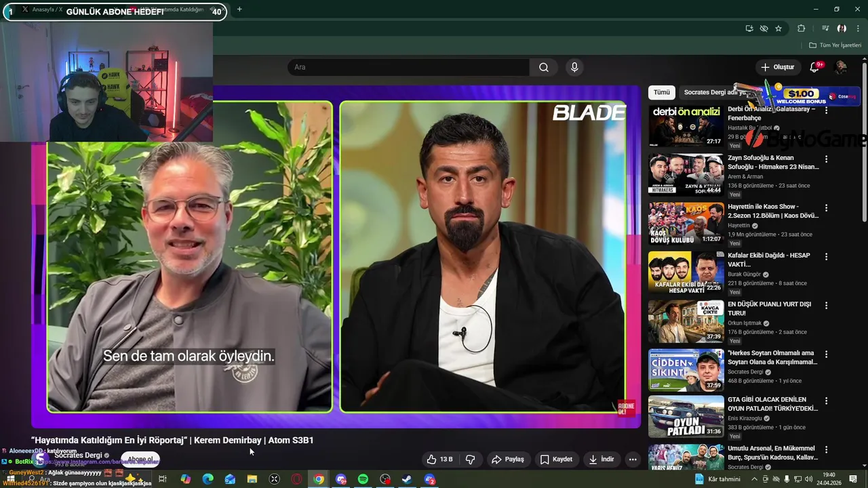Open options menu for Herkes Soytarı video
Viewport: 868px width, 488px height.
coord(826,354)
